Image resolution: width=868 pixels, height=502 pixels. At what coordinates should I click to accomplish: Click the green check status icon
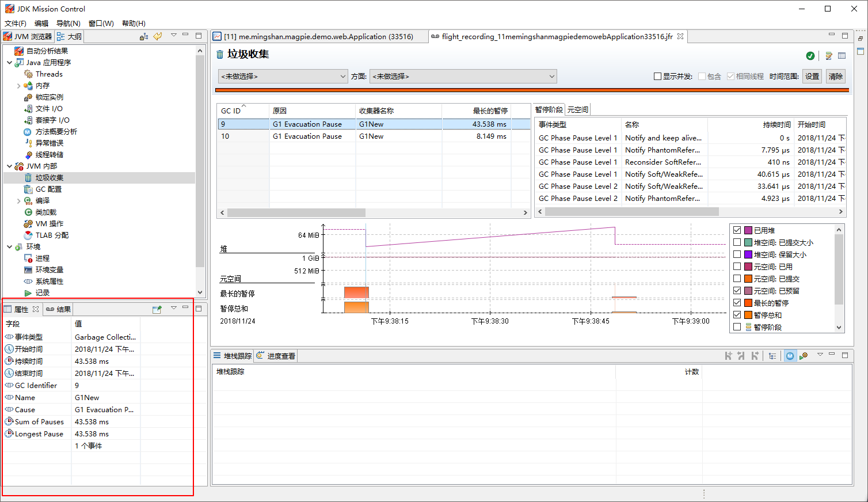point(810,56)
